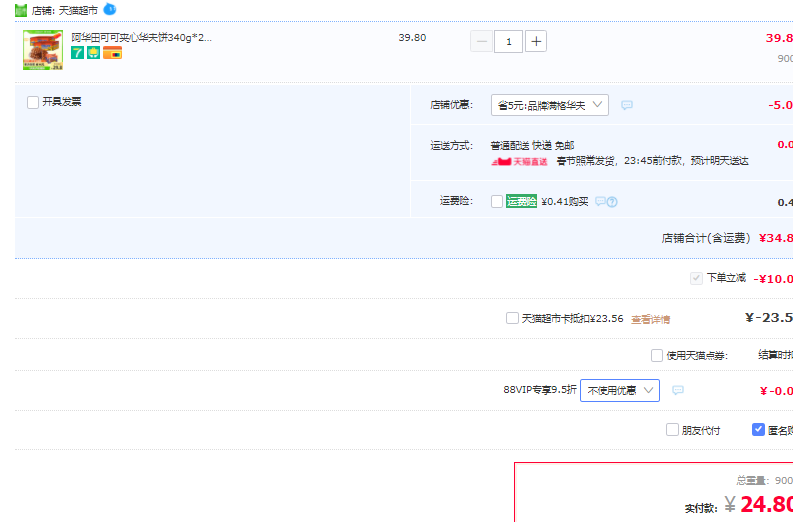
Task: Open the 不使用优惠 88VIP dropdown
Action: pyautogui.click(x=620, y=390)
